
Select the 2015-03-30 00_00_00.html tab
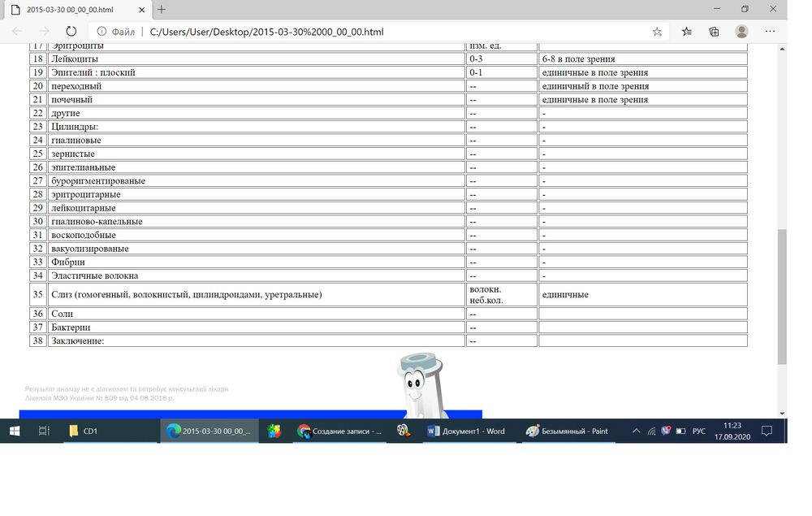coord(70,9)
